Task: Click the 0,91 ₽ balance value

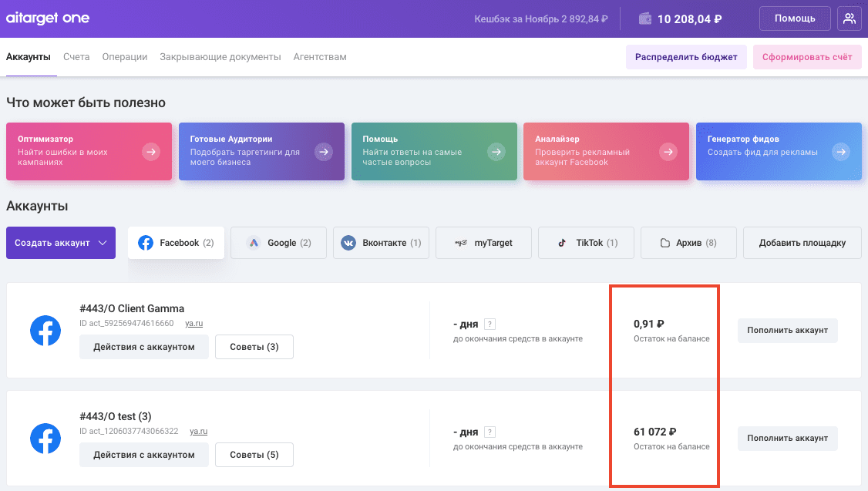Action: tap(649, 324)
